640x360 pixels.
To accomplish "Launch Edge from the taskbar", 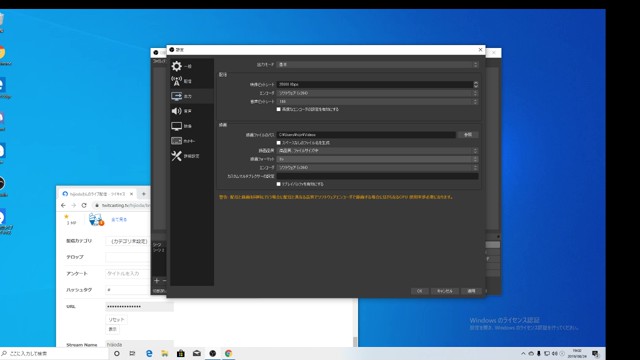I will coord(149,353).
